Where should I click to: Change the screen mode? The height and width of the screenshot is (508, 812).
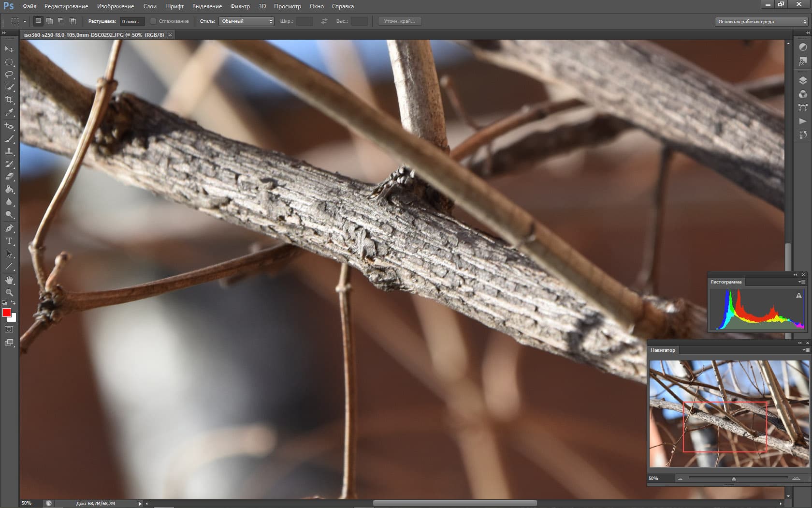(x=9, y=343)
